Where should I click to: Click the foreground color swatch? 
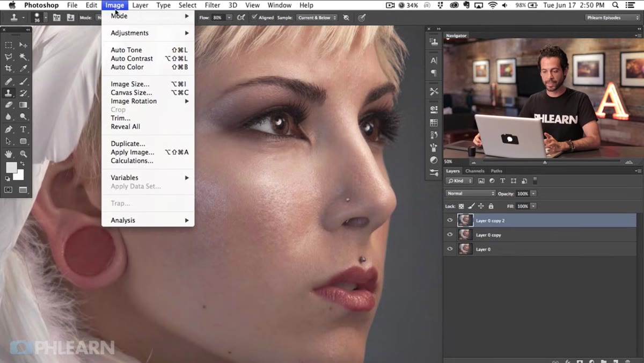click(11, 168)
